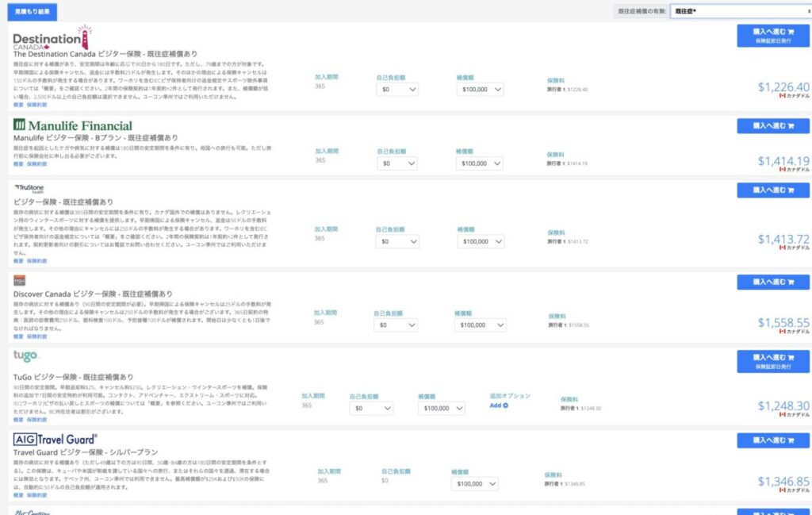This screenshot has width=812, height=515.
Task: Open the TruStone plan 保険約款 link
Action: click(36, 261)
